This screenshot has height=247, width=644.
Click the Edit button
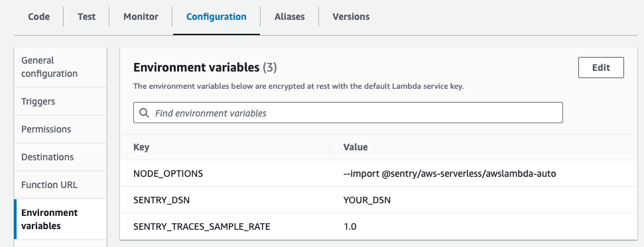tap(601, 68)
